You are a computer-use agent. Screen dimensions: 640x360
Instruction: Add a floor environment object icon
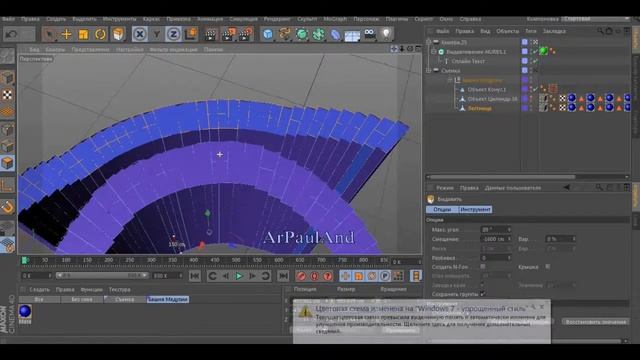352,35
